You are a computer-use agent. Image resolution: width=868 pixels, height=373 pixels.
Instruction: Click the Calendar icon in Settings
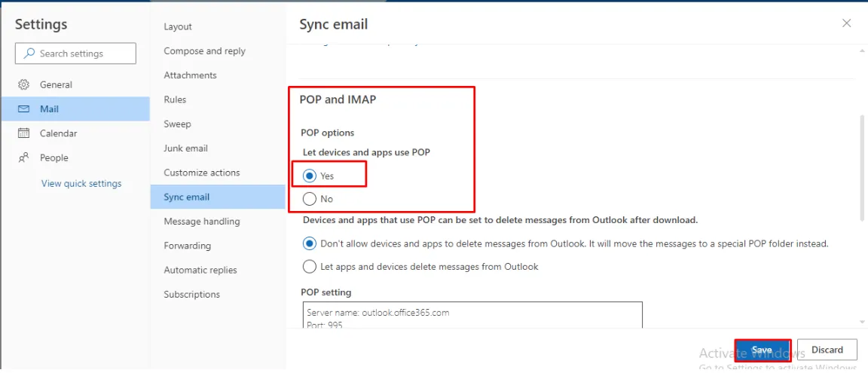(24, 133)
